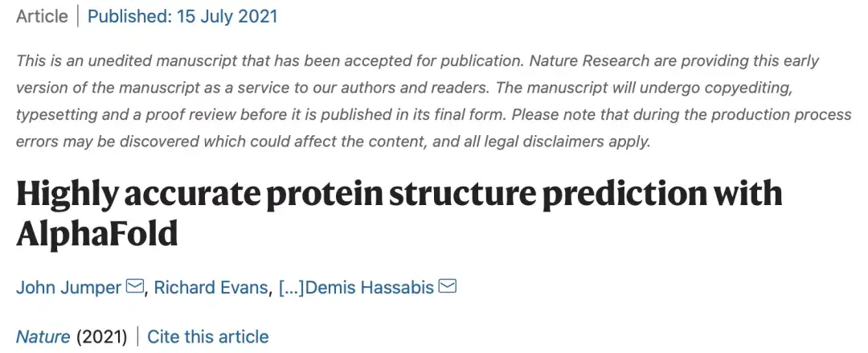
Task: Open the Nature journal link
Action: [x=43, y=336]
